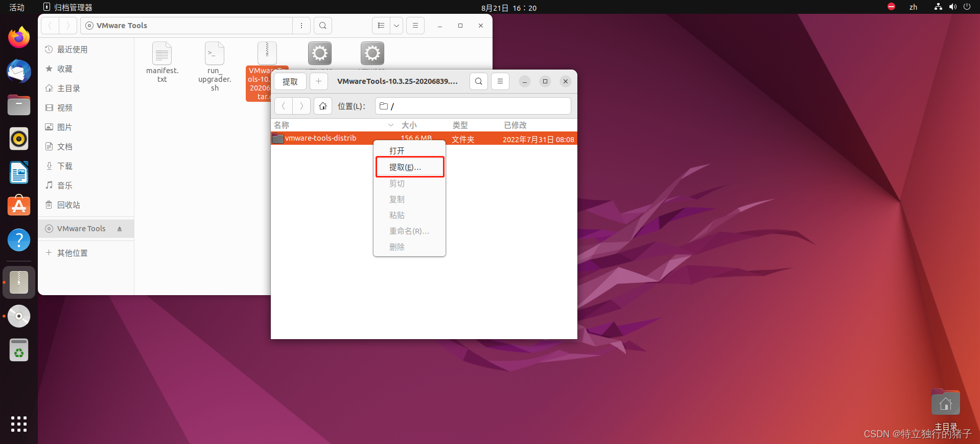Click disc drive icon in dock
This screenshot has width=980, height=444.
[19, 316]
